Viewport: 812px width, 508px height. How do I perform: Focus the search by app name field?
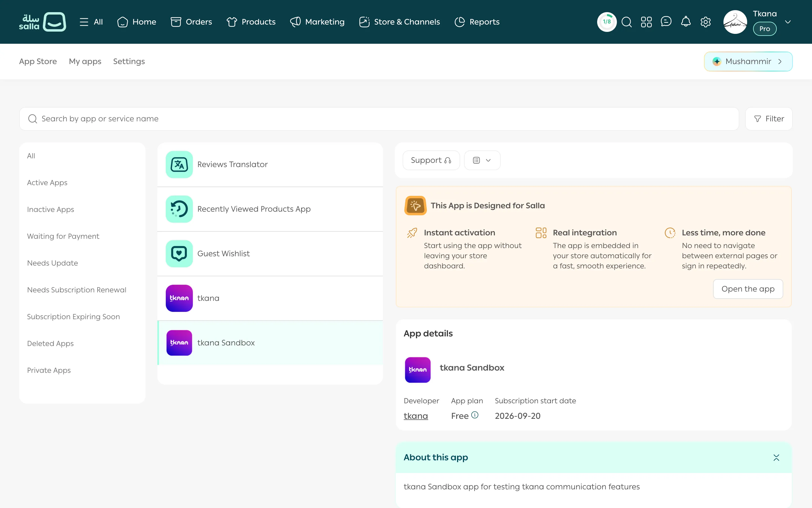tap(379, 119)
